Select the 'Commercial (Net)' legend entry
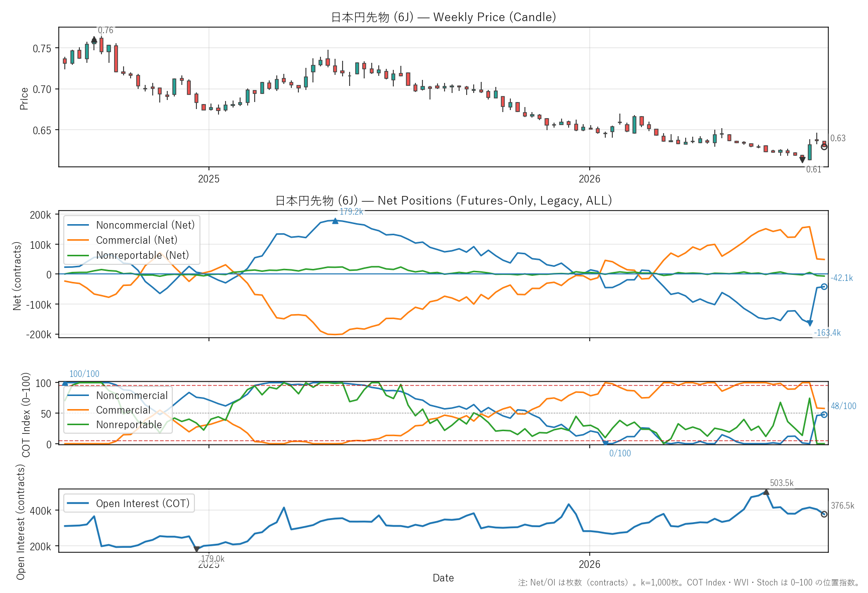Screen dimensions: 868x593 pyautogui.click(x=137, y=240)
